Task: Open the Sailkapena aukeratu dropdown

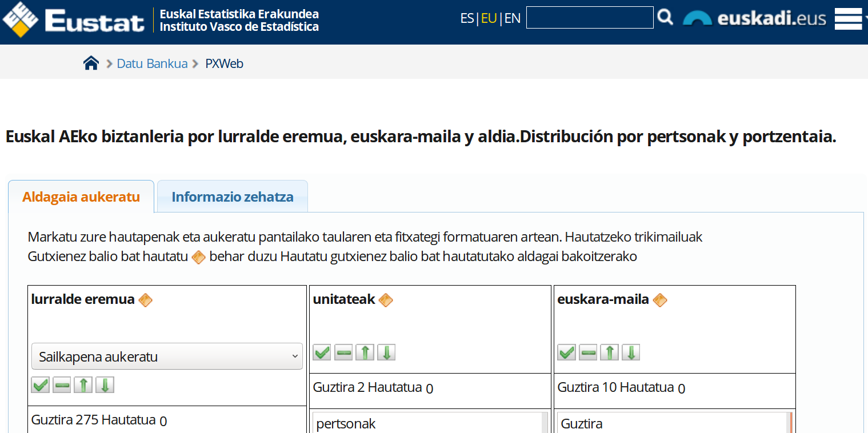Action: click(167, 356)
